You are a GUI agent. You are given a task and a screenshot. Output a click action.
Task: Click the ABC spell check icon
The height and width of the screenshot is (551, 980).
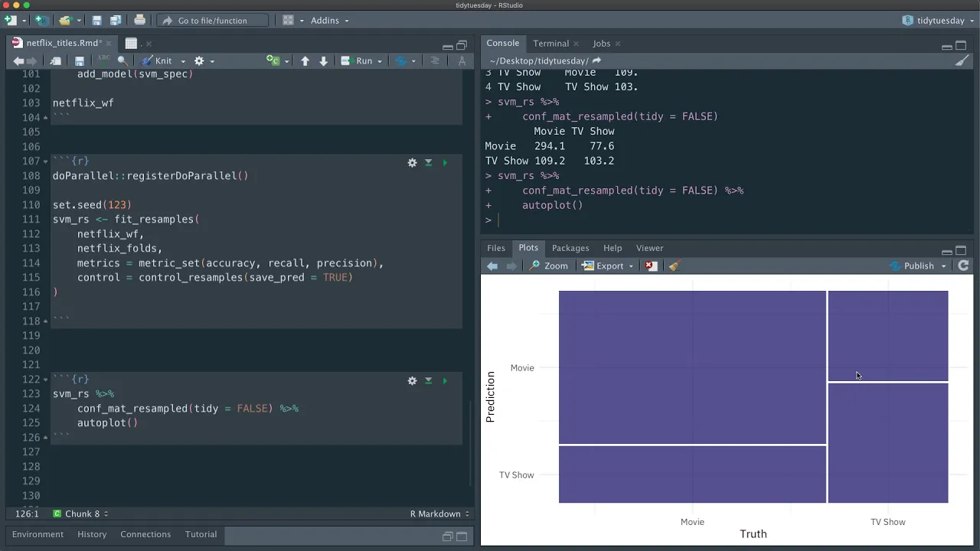[x=104, y=60]
